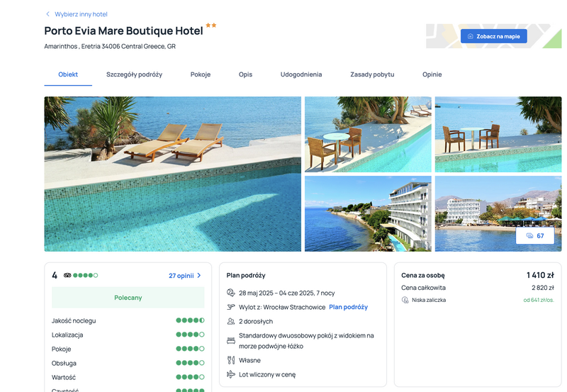567x392 pixels.
Task: Click the Niska zaliczka coin icon
Action: [405, 300]
